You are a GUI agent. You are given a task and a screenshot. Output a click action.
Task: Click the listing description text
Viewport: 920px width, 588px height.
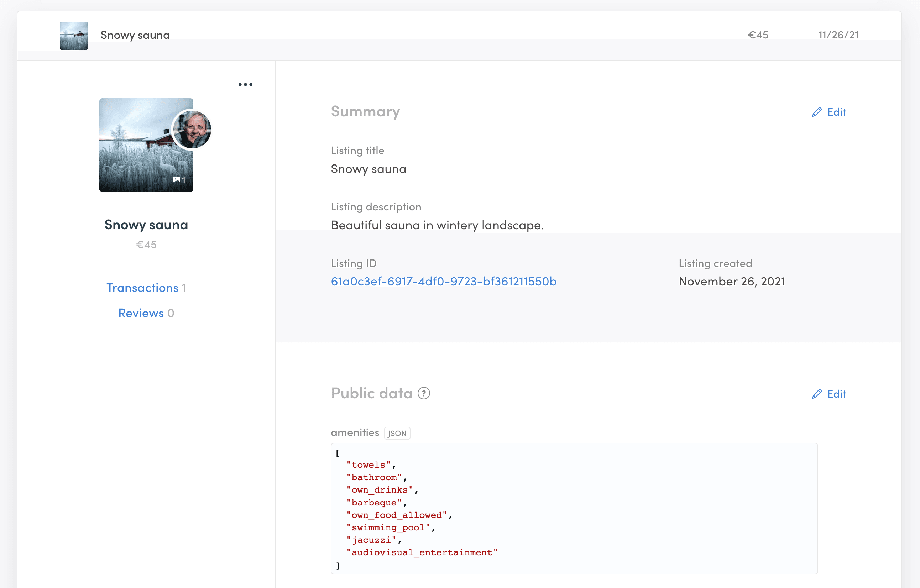437,225
